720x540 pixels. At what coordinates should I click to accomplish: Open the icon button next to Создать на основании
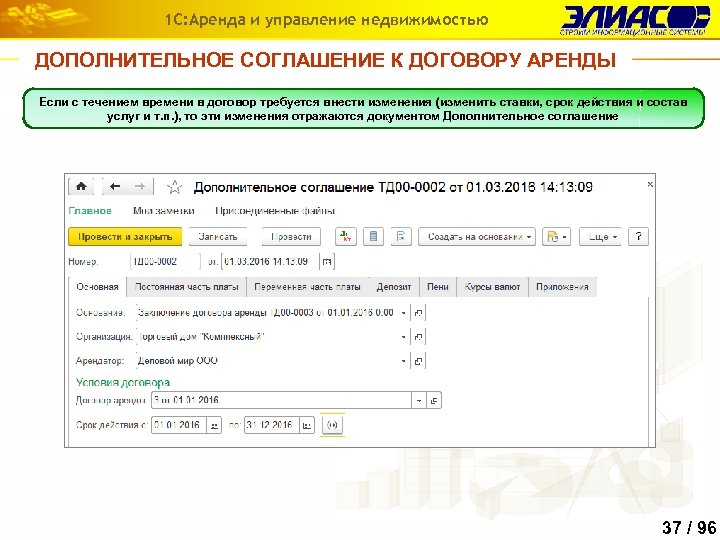pyautogui.click(x=401, y=236)
